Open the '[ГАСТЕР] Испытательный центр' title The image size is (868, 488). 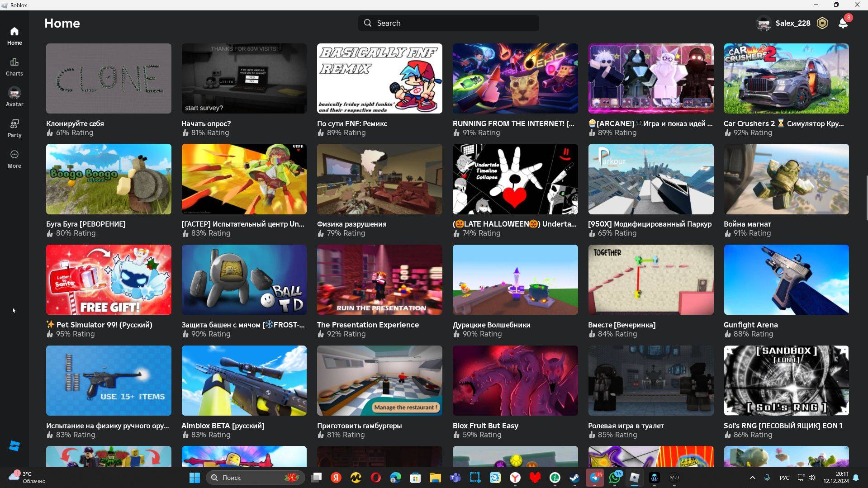click(243, 224)
